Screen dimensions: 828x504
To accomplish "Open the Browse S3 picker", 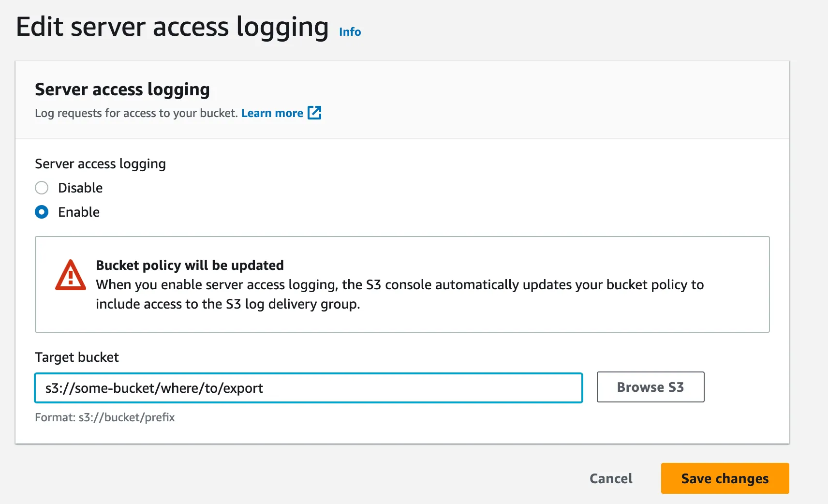I will pyautogui.click(x=650, y=387).
